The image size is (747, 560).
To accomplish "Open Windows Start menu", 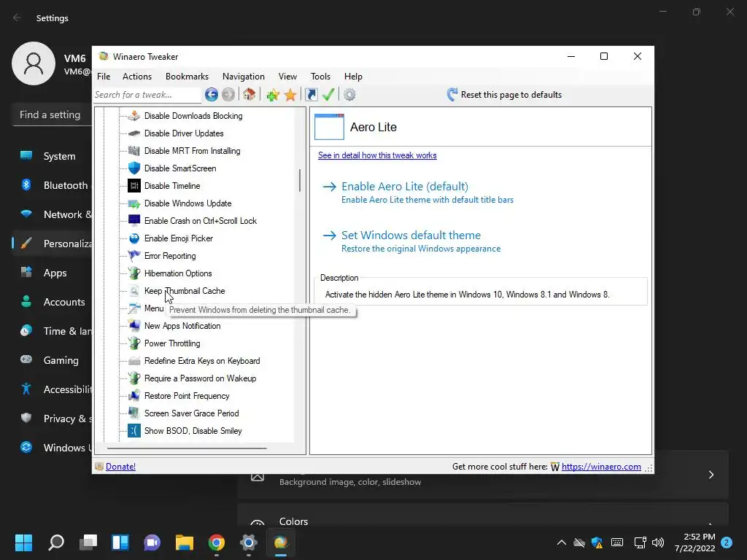I will pos(24,542).
